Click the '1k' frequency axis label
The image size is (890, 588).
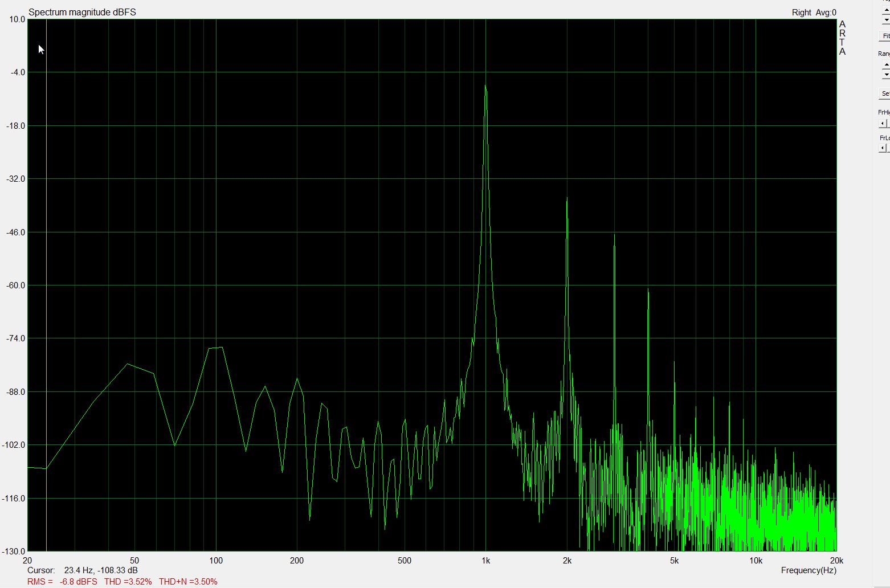tap(485, 561)
